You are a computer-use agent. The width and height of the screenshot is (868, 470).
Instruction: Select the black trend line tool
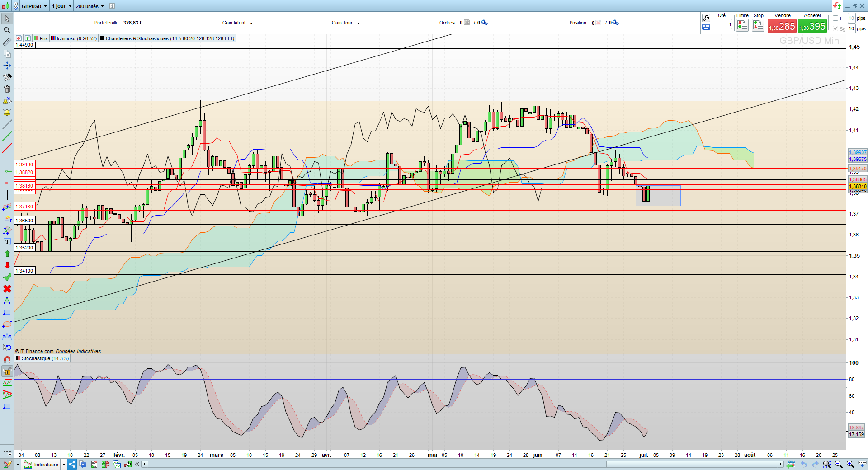[x=7, y=124]
